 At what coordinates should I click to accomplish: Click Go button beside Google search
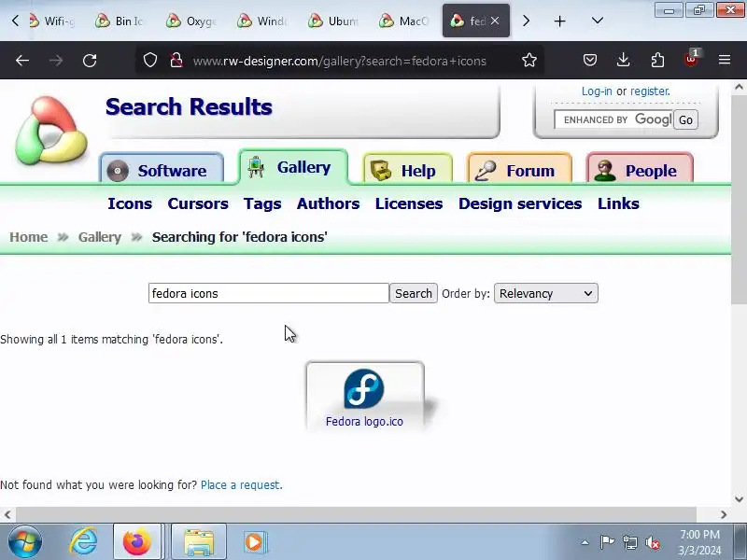(685, 120)
